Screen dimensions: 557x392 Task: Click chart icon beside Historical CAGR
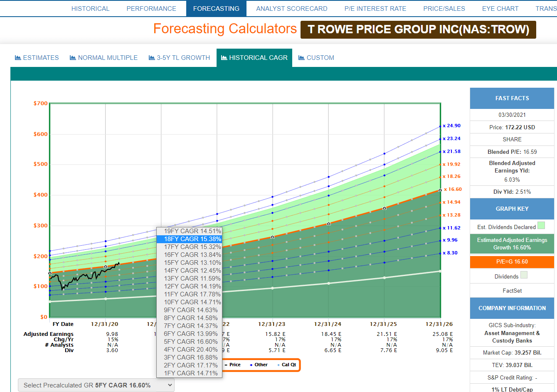click(x=224, y=58)
